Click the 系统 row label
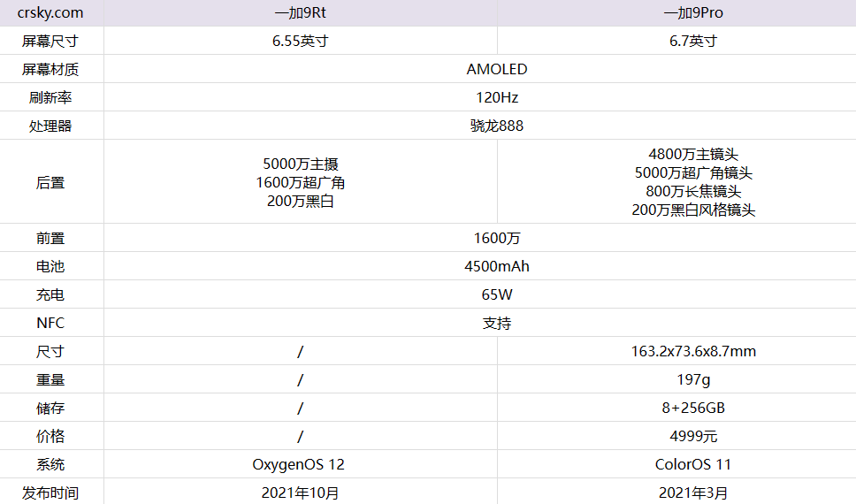Screen dimensions: 856x504 50,465
